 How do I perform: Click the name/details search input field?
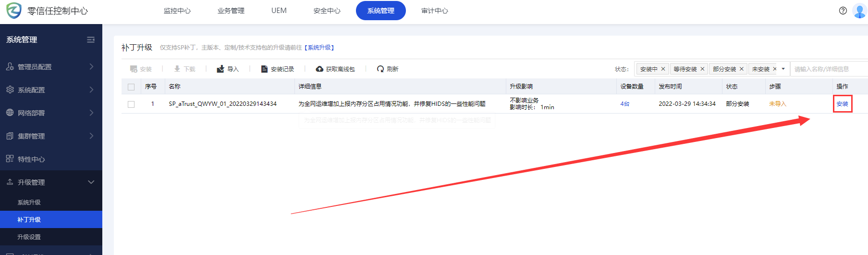[828, 69]
